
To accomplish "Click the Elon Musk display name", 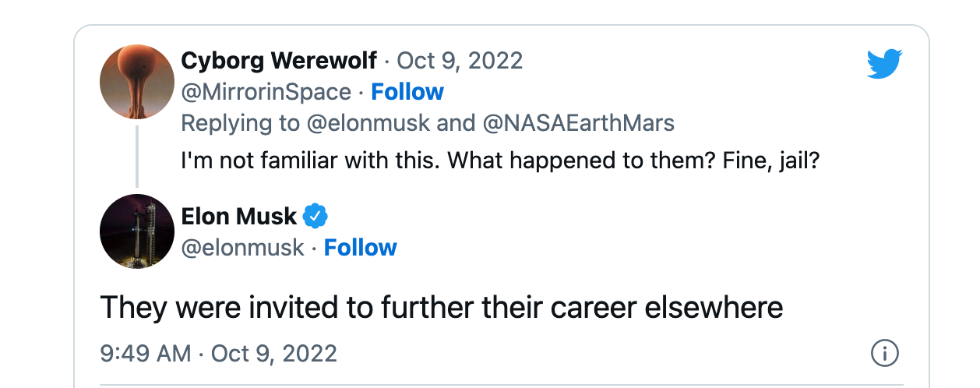I will coord(239,216).
